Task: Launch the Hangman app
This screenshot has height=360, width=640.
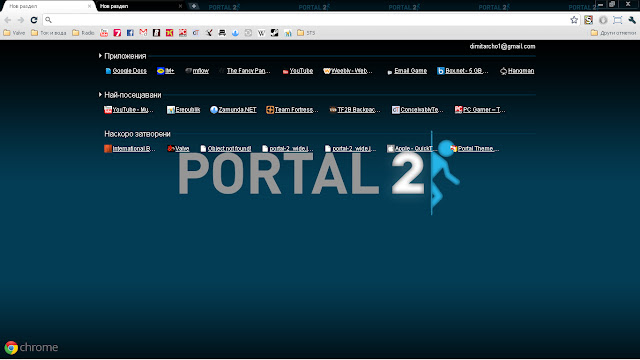Action: pos(517,71)
